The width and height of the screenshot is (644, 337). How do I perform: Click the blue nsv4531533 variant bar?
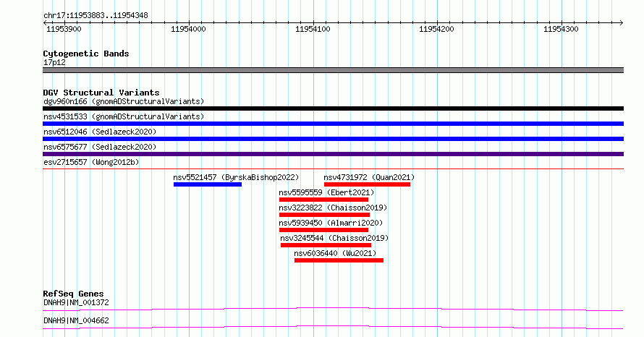(333, 124)
